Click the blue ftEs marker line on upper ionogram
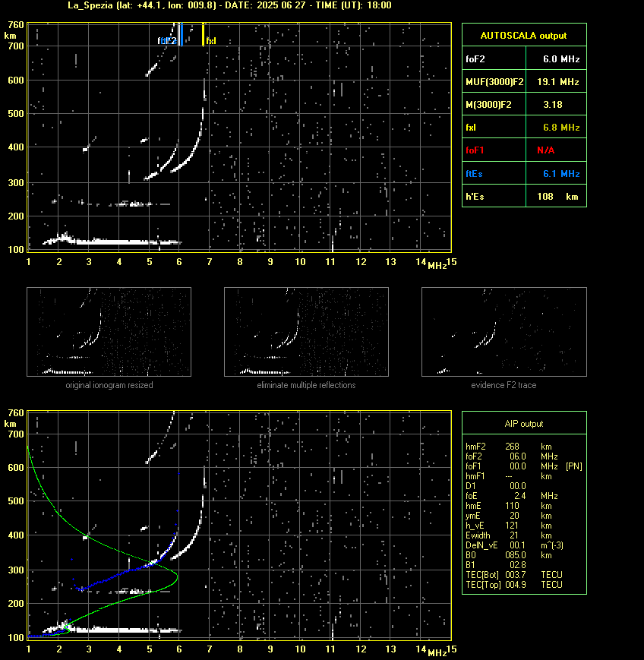The image size is (644, 660). pos(181,34)
